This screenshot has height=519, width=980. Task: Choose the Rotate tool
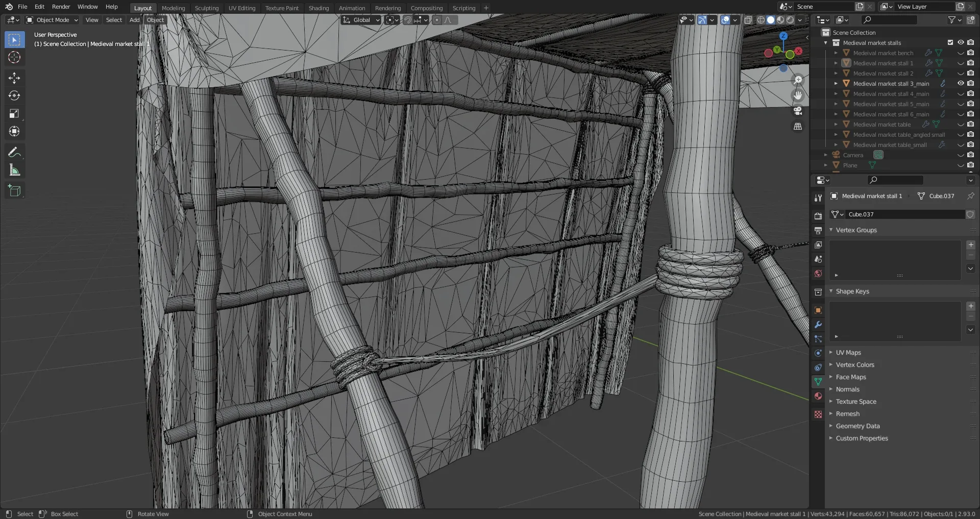pyautogui.click(x=14, y=96)
